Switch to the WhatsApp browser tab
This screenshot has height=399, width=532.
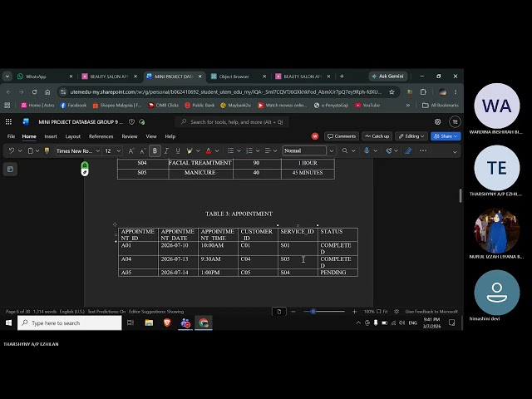[x=44, y=76]
